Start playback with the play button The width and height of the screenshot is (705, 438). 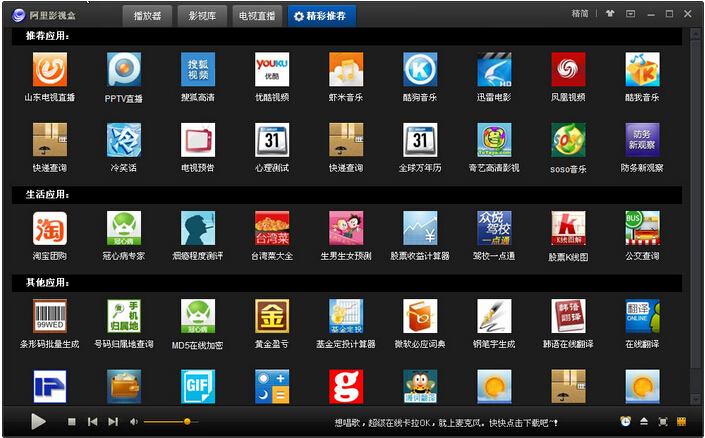[38, 422]
